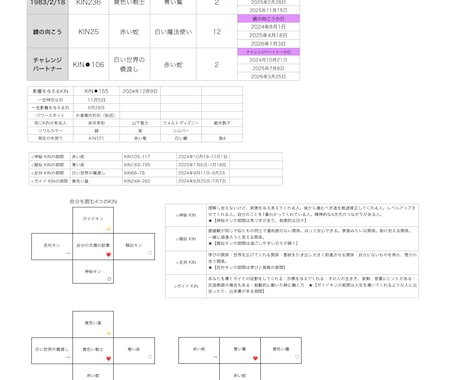Click the circle mark in the 類似キン cell
This screenshot has height=380, width=460.
(x=150, y=253)
